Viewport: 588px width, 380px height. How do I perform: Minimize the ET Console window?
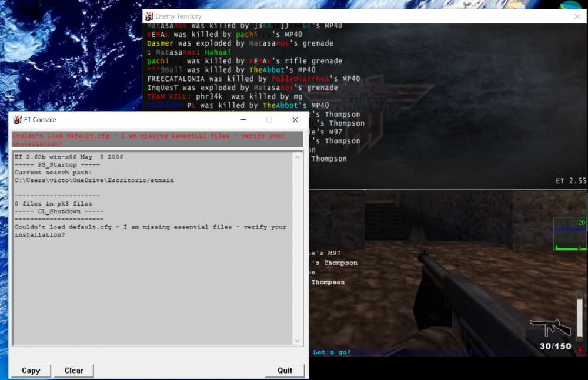click(243, 120)
